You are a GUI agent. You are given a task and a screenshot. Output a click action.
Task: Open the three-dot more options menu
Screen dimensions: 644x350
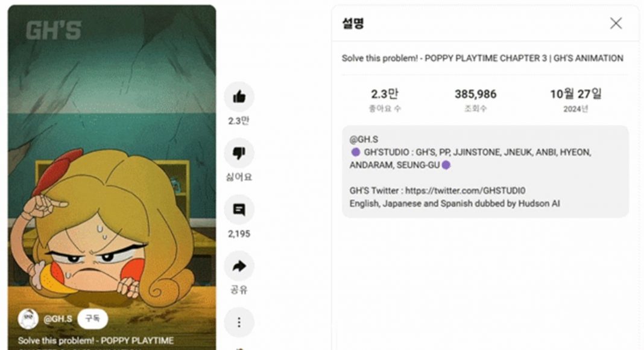pyautogui.click(x=239, y=322)
